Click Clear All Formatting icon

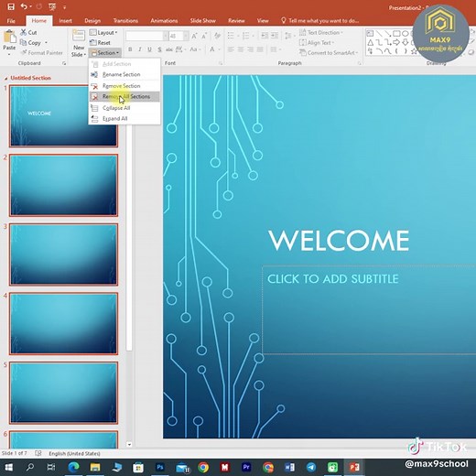[217, 36]
